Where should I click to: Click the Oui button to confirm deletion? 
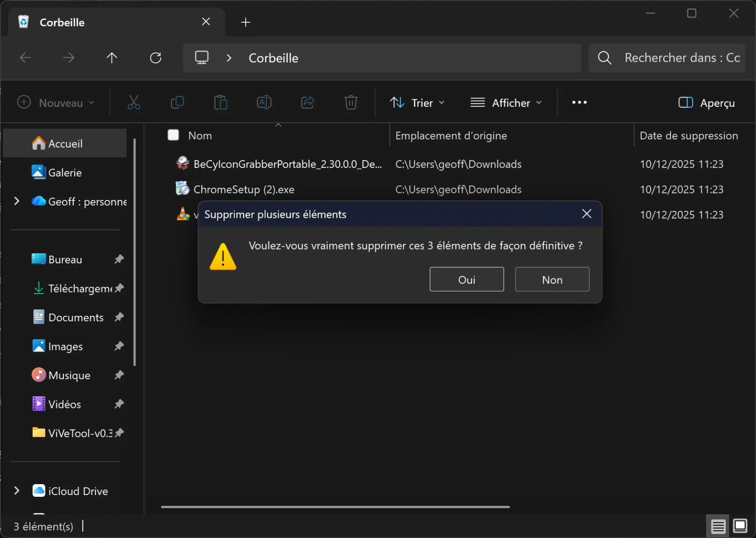tap(466, 279)
